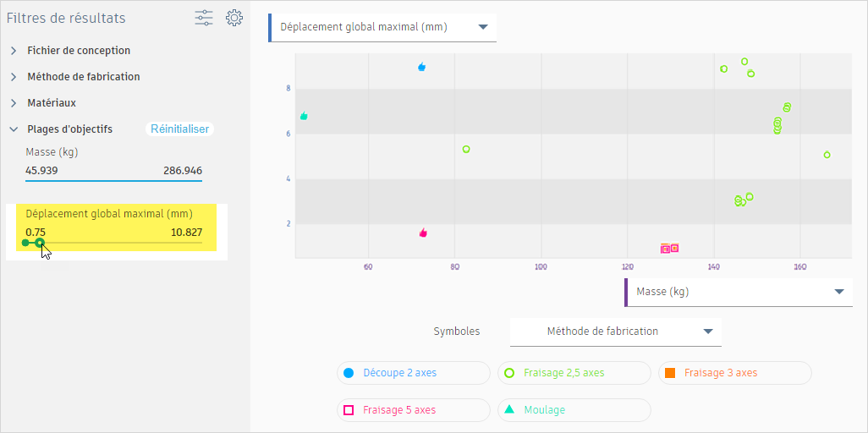This screenshot has width=868, height=433.
Task: Toggle the Fraisage 2,5 axes legend filter
Action: click(x=574, y=373)
